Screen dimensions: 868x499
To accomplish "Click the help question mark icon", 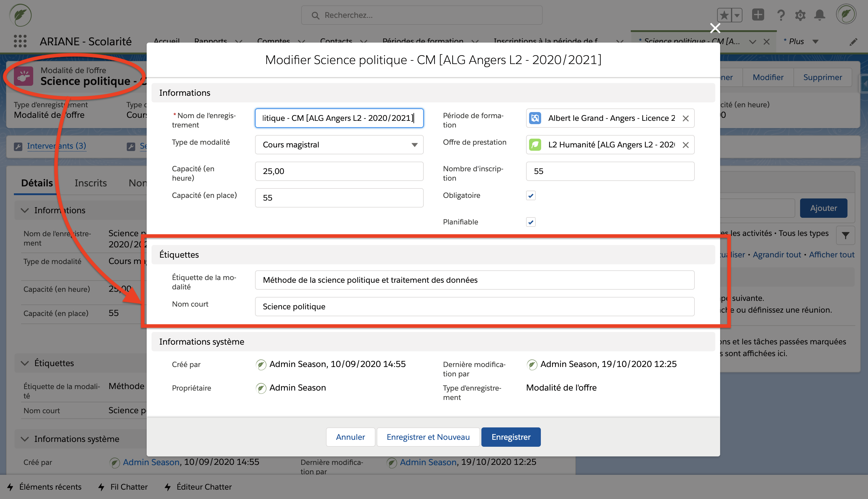I will point(780,15).
